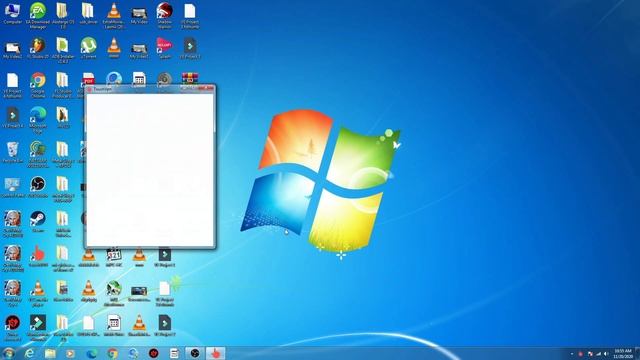Switch to OBS Studio on the taskbar
The height and width of the screenshot is (360, 640).
[x=195, y=353]
